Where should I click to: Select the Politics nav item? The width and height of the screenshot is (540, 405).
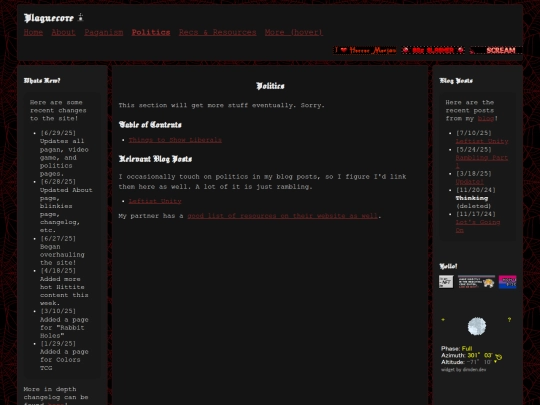point(151,32)
